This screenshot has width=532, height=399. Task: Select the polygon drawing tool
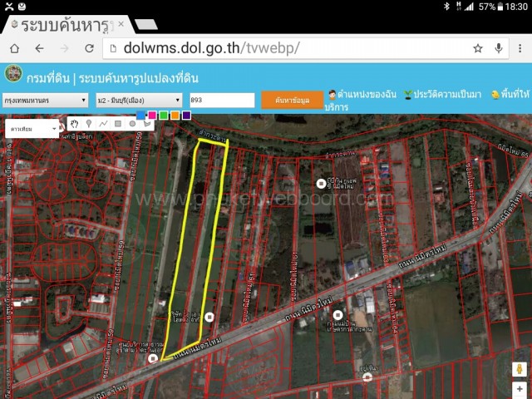(147, 124)
